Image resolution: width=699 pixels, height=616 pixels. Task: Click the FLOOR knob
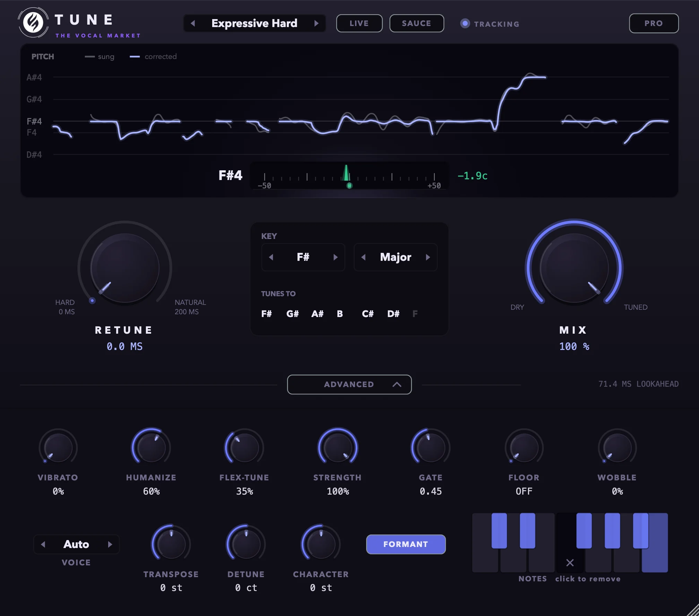524,448
